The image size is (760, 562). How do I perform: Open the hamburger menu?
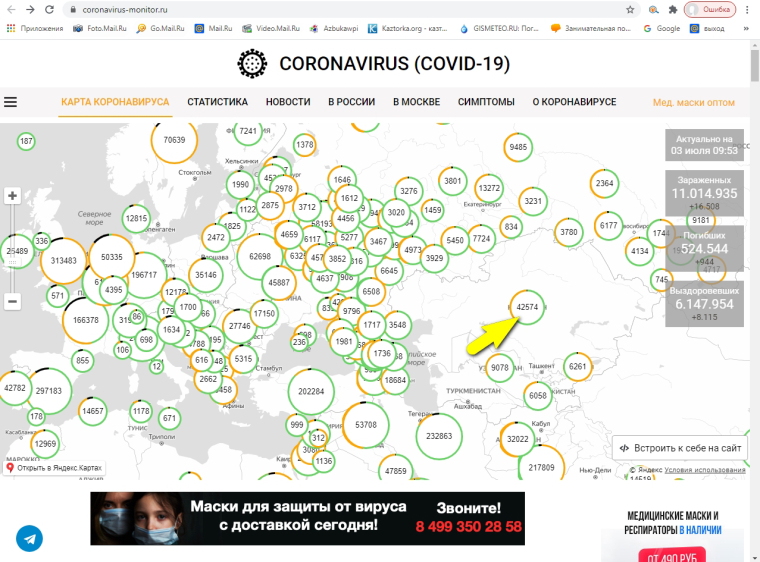[11, 102]
